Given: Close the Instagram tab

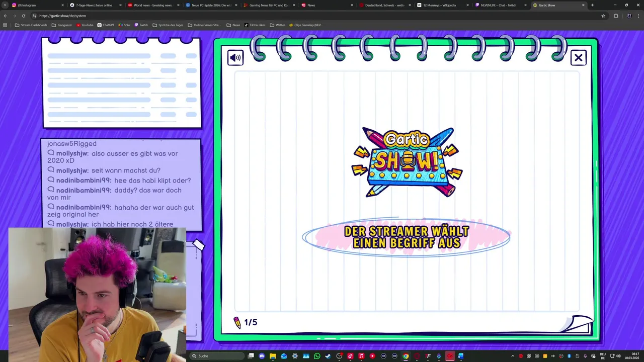Looking at the screenshot, I should (x=62, y=5).
